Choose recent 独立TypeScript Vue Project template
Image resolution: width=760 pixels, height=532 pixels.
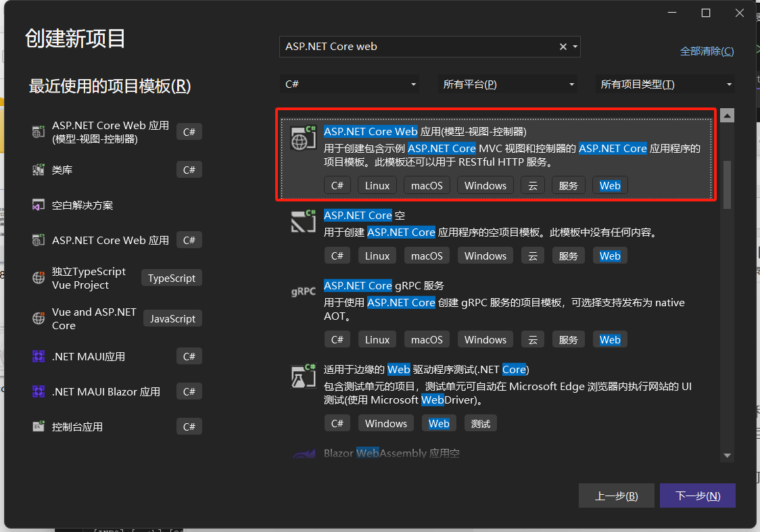point(89,278)
